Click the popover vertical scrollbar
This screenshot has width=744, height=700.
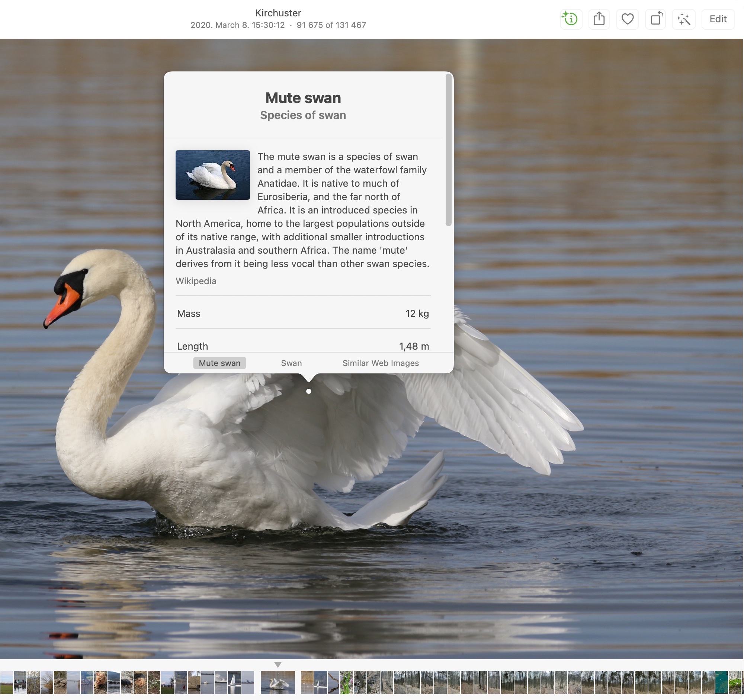click(x=449, y=150)
